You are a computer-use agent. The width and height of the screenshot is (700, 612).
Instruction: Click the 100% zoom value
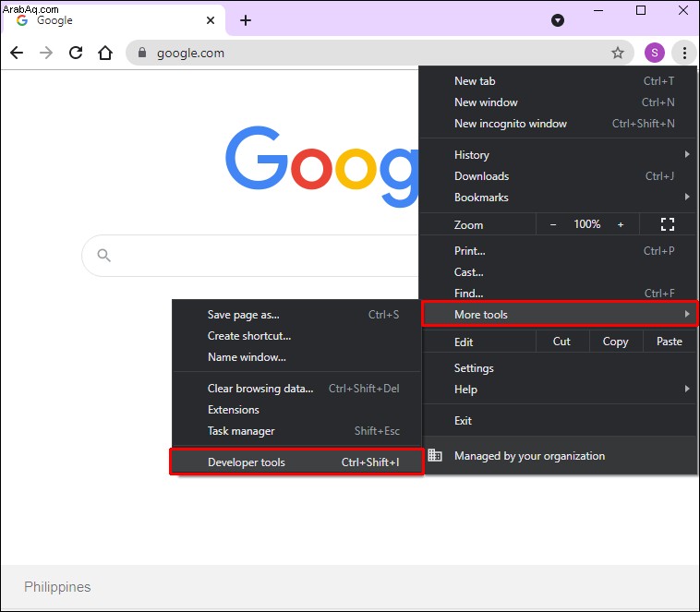point(586,224)
